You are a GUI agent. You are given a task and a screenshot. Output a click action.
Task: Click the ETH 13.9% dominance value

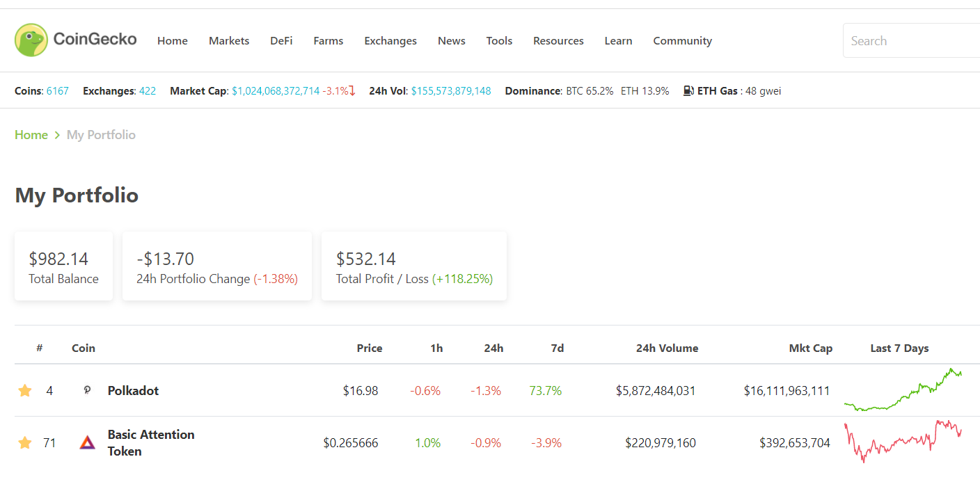click(645, 91)
